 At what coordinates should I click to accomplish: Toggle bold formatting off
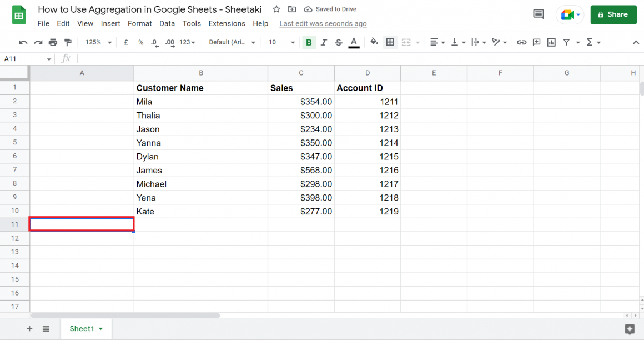309,42
